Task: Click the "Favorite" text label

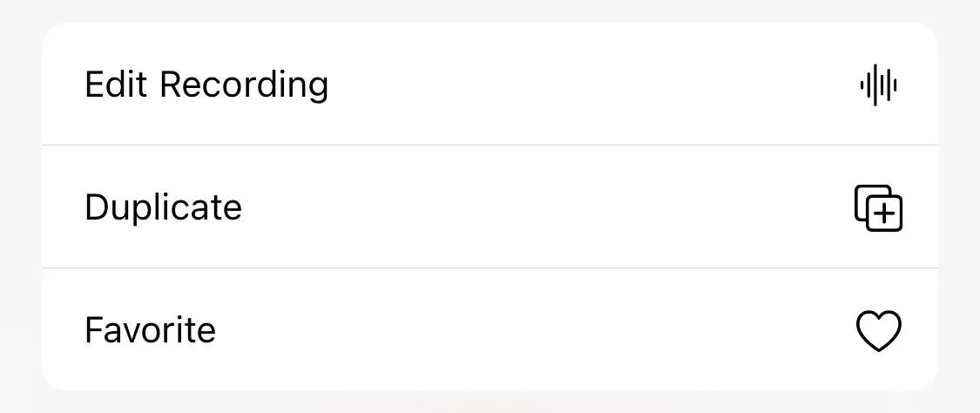Action: click(x=150, y=330)
